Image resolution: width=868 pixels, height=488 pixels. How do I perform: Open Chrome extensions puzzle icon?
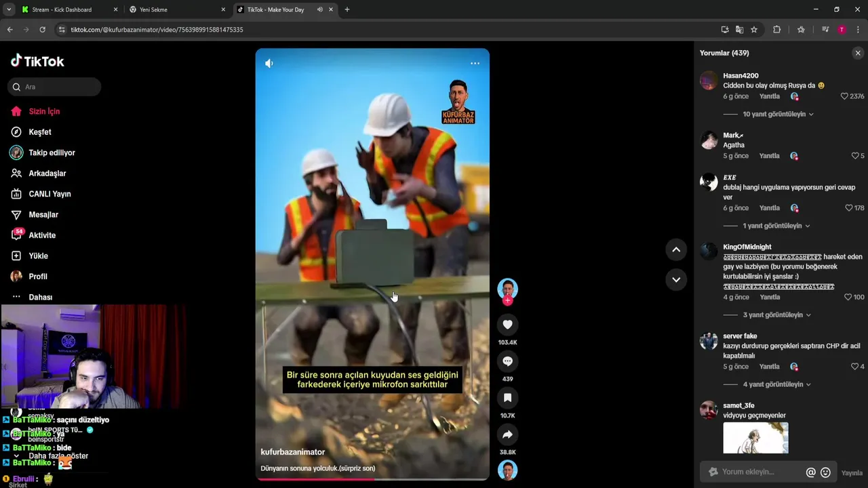click(x=777, y=30)
